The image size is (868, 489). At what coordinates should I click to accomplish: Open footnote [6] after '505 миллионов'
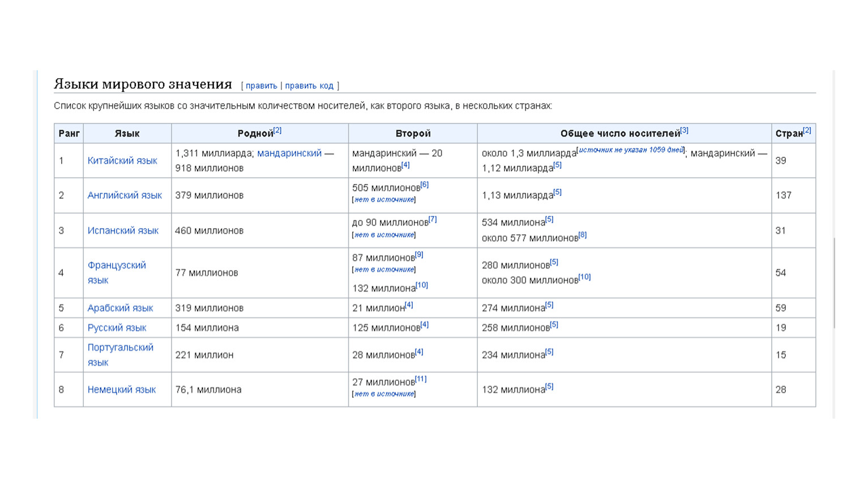coord(425,185)
